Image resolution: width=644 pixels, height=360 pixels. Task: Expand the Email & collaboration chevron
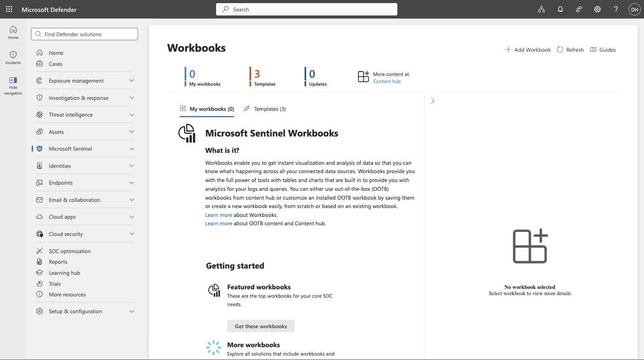[131, 200]
